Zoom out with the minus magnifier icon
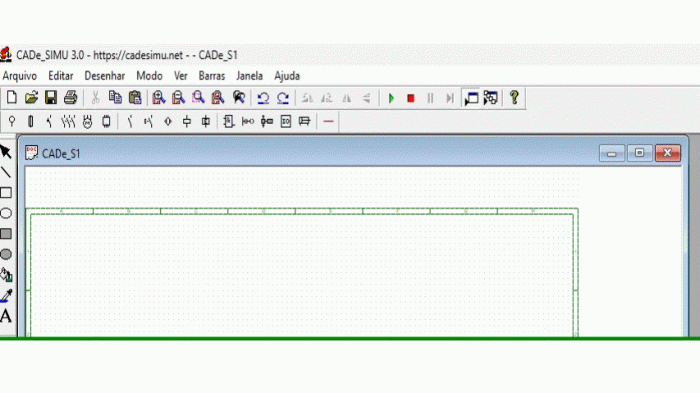 [x=178, y=97]
